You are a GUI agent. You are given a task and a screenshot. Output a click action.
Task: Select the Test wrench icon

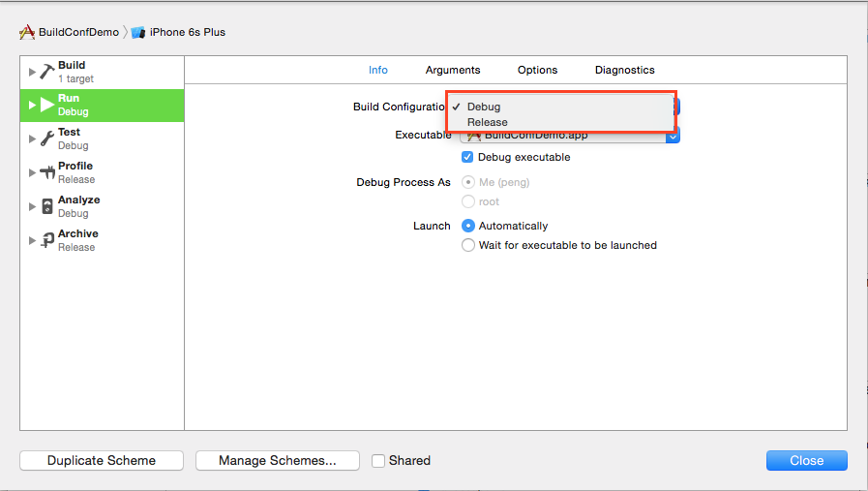click(47, 138)
